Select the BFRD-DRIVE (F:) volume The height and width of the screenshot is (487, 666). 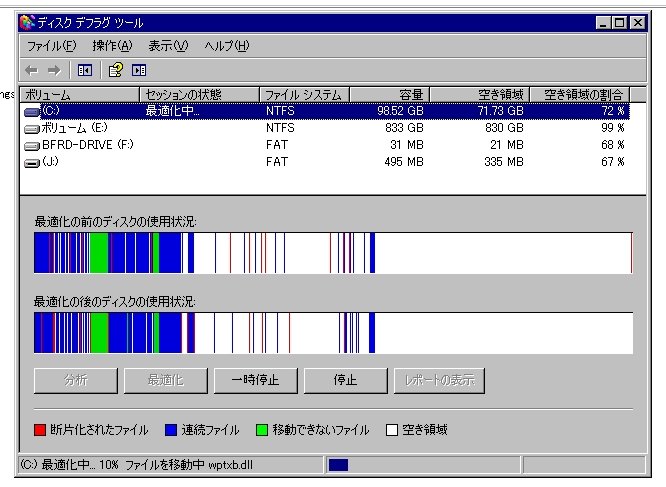(x=80, y=144)
